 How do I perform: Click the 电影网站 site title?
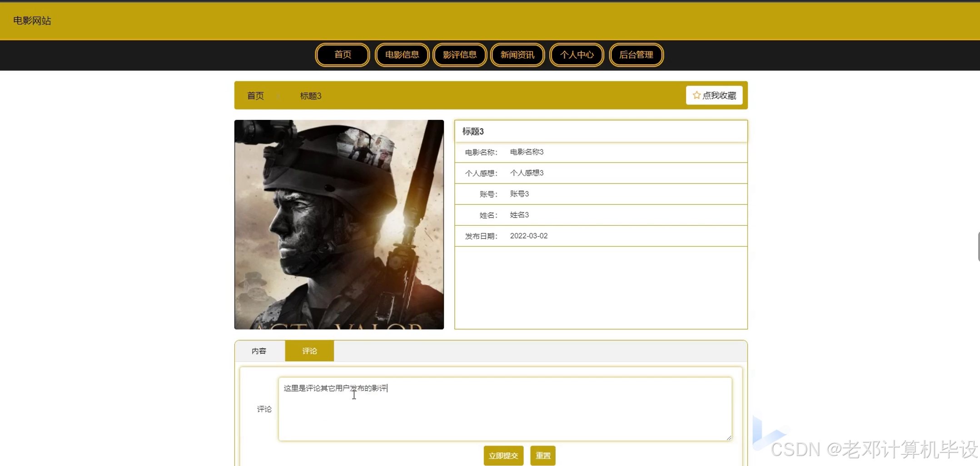pos(32,20)
